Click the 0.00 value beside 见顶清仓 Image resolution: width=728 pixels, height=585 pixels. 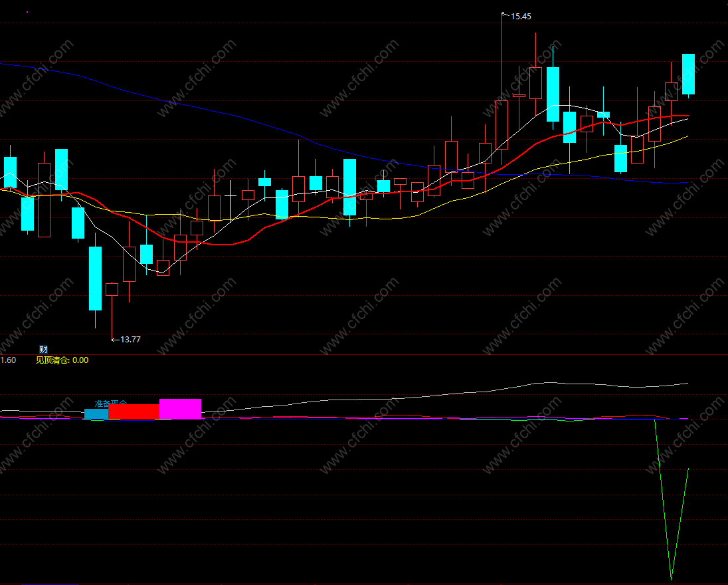[80, 360]
